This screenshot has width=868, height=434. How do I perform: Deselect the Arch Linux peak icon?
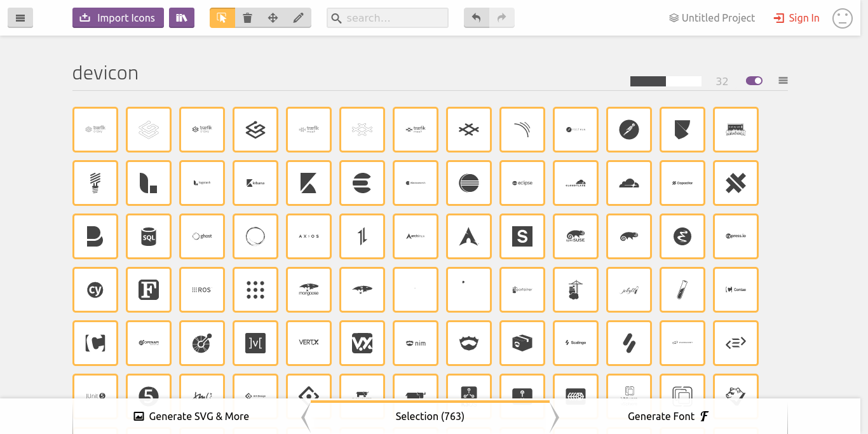tap(469, 236)
